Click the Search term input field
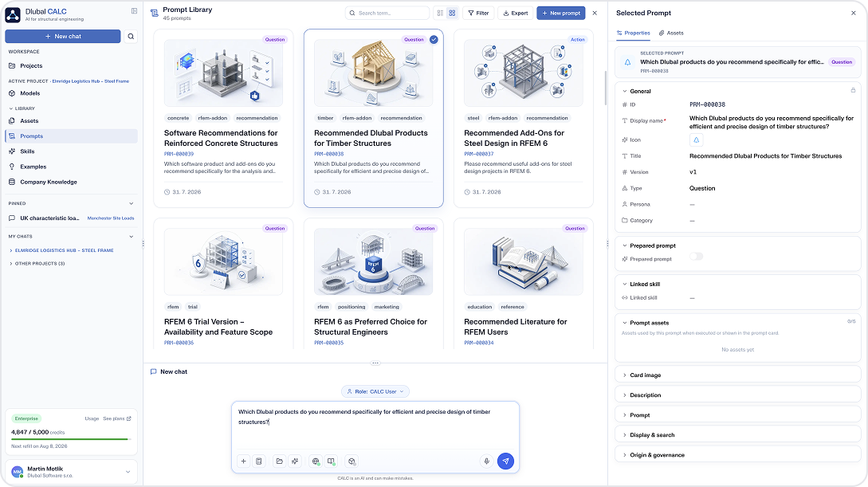 click(387, 13)
